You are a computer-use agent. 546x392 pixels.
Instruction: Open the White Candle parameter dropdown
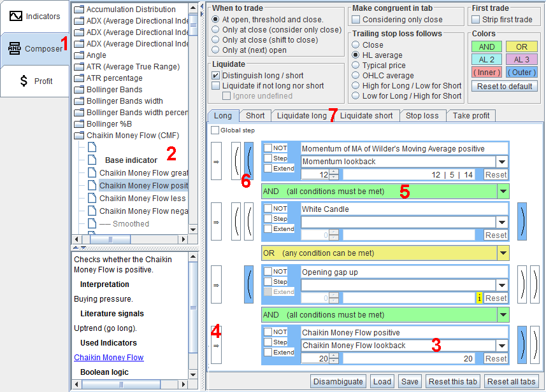coord(502,222)
